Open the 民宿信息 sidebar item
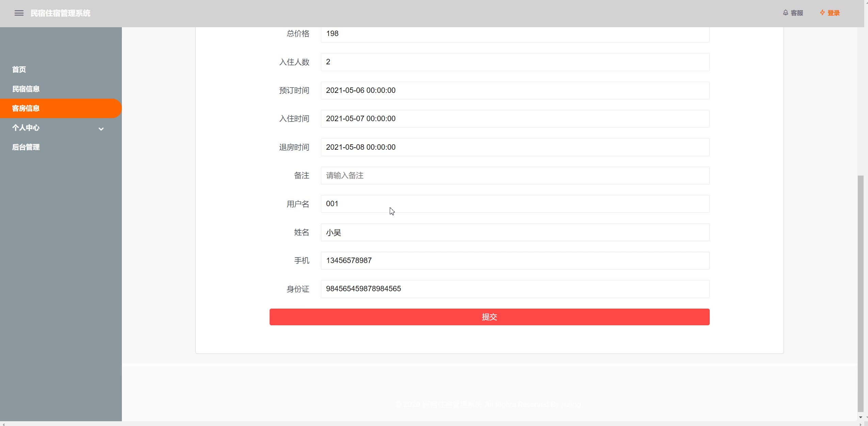The width and height of the screenshot is (868, 426). coord(26,89)
